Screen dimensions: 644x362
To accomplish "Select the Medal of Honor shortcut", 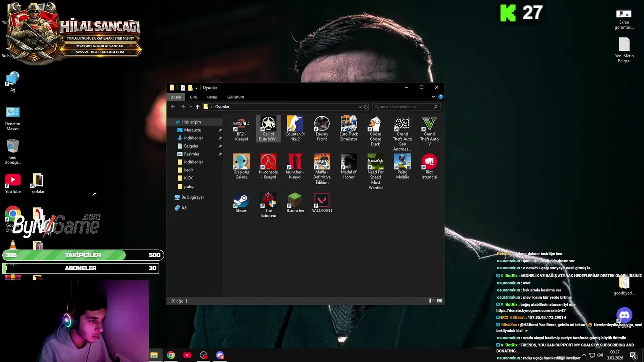I will (x=349, y=167).
